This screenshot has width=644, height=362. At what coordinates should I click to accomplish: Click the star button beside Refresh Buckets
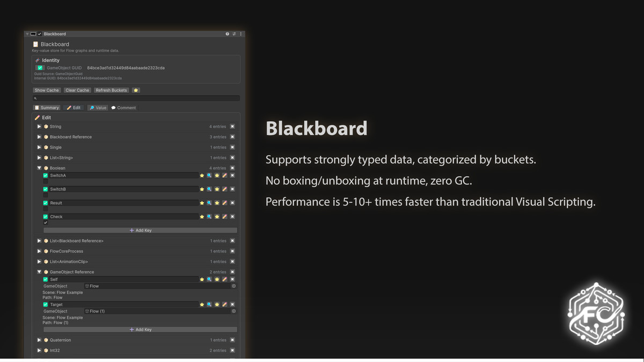click(x=136, y=90)
